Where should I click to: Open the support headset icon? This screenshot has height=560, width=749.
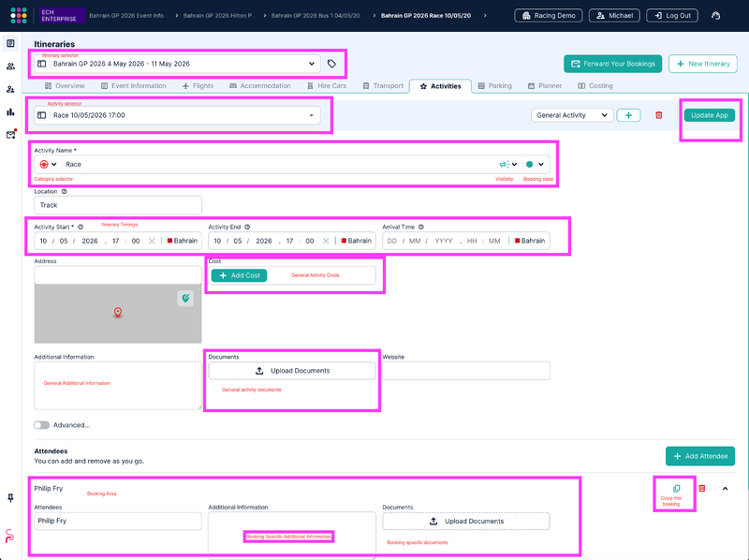point(715,15)
